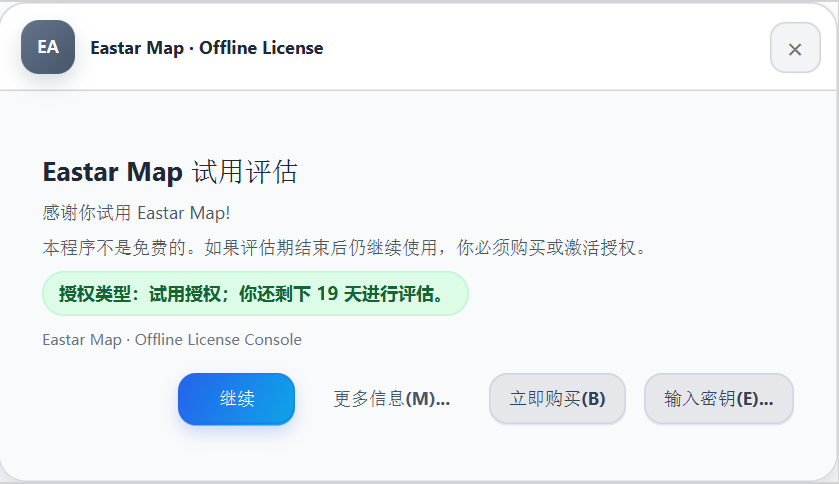Screen dimensions: 839x484
Task: Click the 'Eastar Map · Offline License' title
Action: (x=207, y=48)
